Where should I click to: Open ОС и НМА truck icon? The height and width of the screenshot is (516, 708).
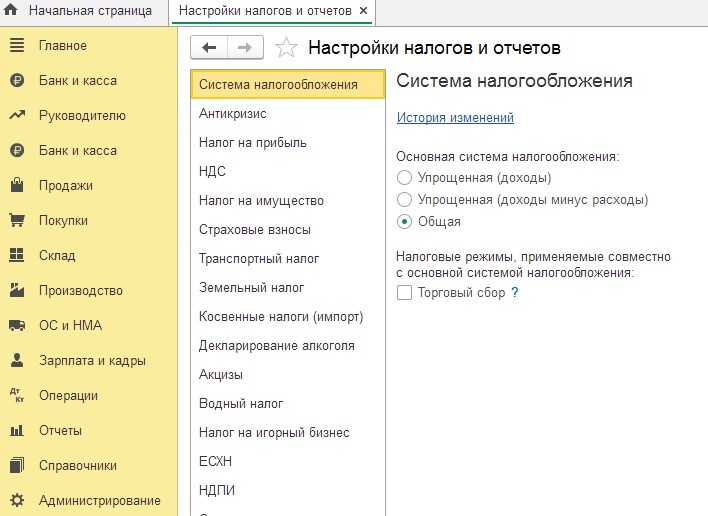tap(17, 325)
